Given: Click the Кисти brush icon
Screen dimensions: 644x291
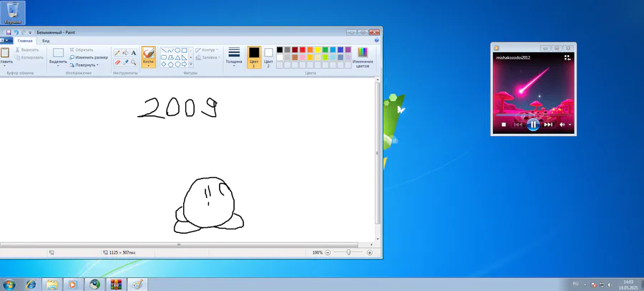Looking at the screenshot, I should pyautogui.click(x=148, y=53).
